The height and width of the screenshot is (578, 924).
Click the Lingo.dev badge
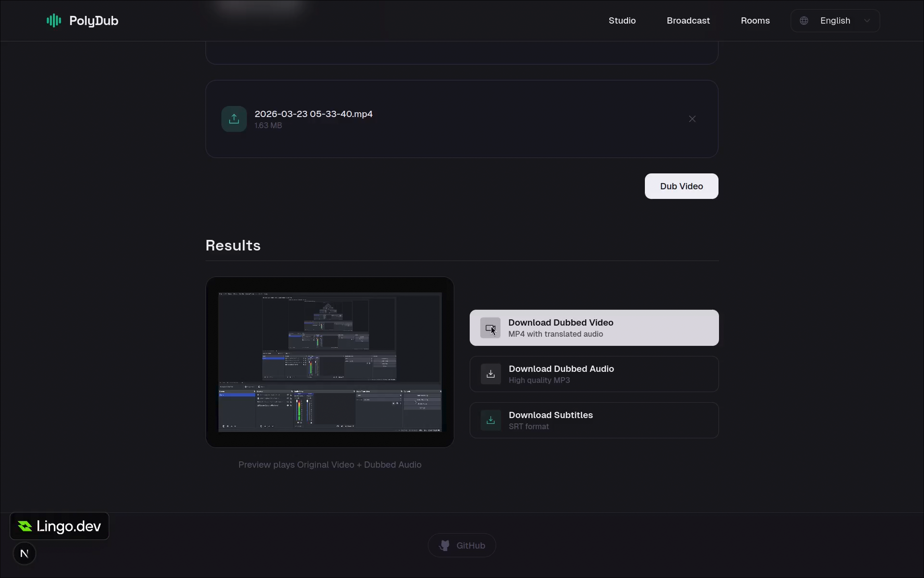point(59,526)
